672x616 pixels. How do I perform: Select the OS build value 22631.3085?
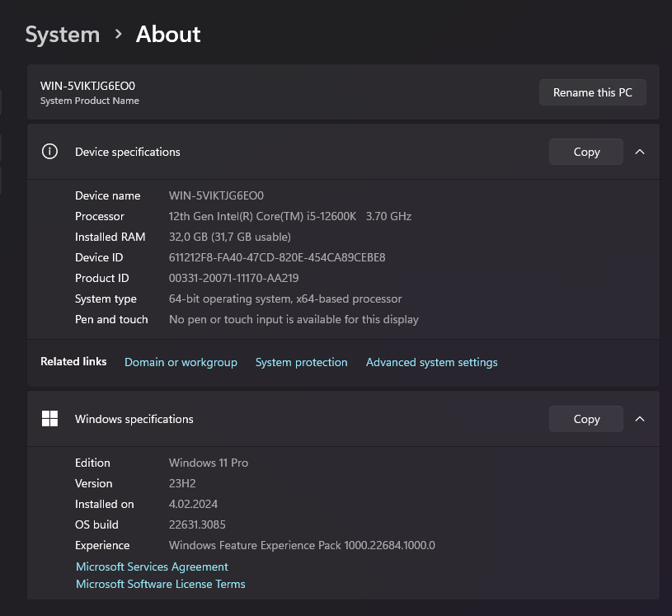coord(197,524)
